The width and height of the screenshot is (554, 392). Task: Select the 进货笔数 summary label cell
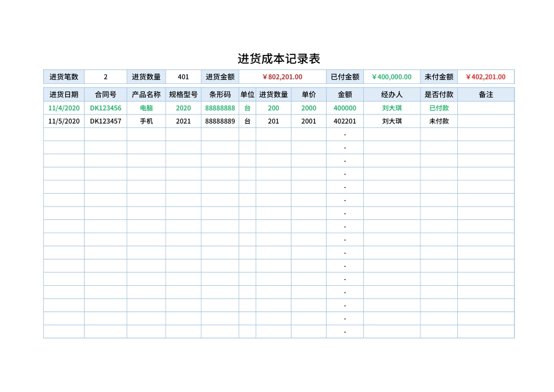click(64, 76)
